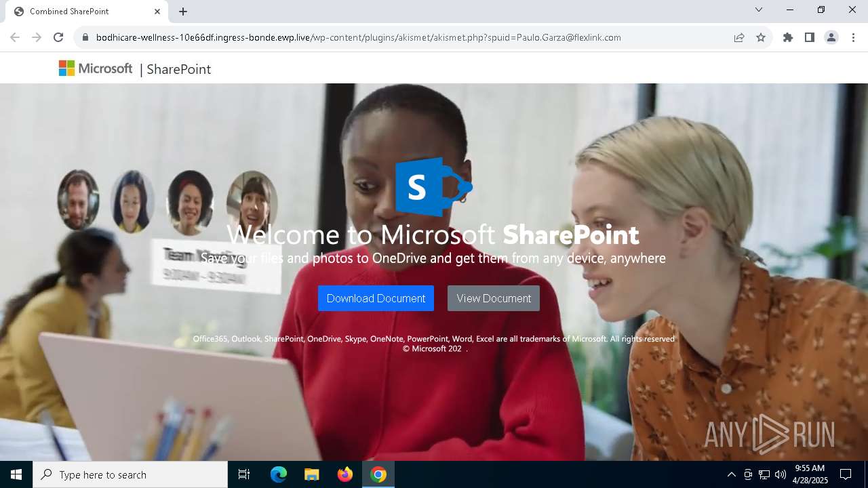The width and height of the screenshot is (868, 488).
Task: Click the taskbar search box
Action: 130,474
